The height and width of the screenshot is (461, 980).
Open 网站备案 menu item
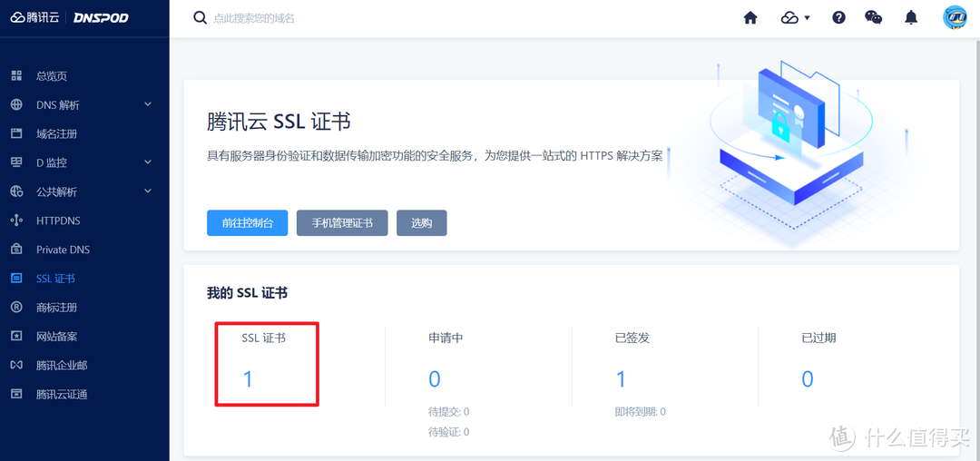56,337
